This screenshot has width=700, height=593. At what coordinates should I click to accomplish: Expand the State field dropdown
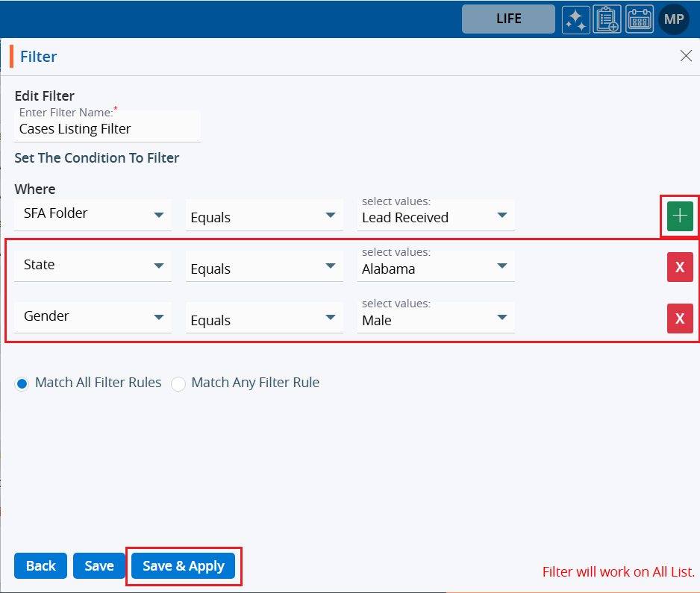pos(93,266)
